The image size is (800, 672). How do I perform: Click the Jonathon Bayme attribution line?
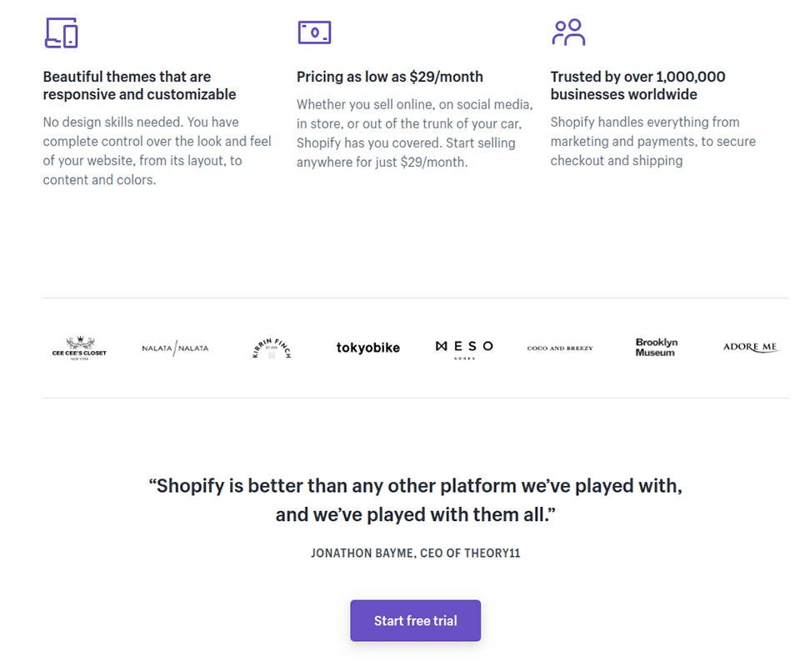tap(415, 553)
